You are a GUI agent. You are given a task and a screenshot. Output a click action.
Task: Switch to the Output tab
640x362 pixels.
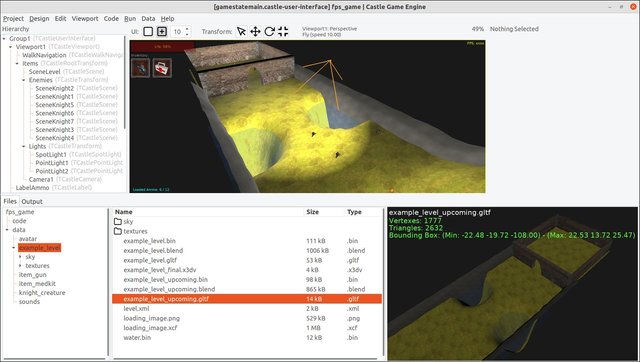pos(32,201)
